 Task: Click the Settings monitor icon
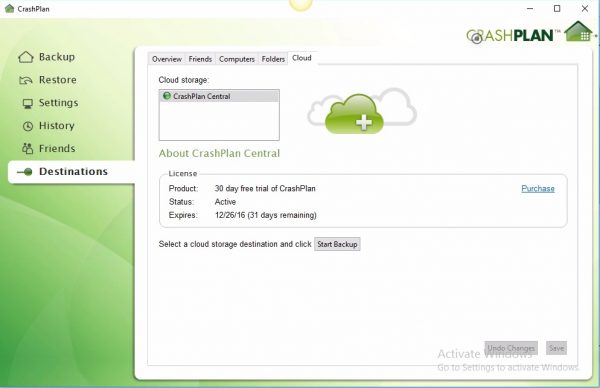(x=28, y=104)
